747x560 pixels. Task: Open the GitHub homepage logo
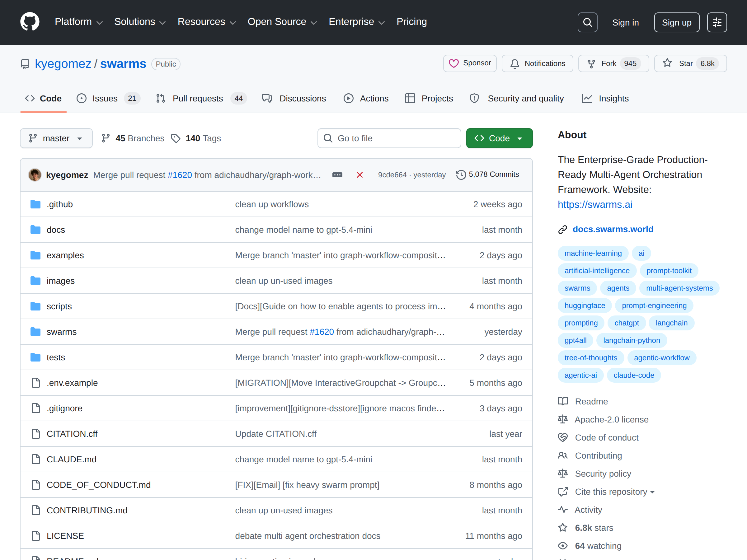pyautogui.click(x=30, y=22)
